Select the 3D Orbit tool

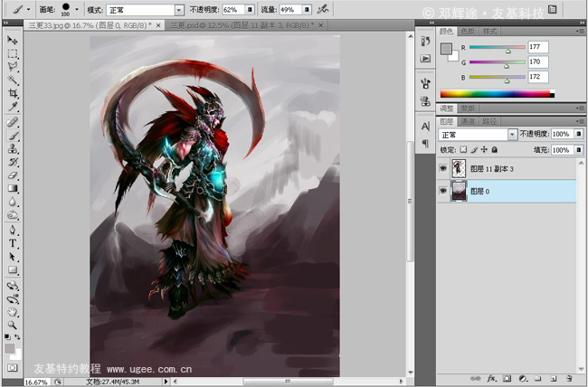click(x=13, y=299)
